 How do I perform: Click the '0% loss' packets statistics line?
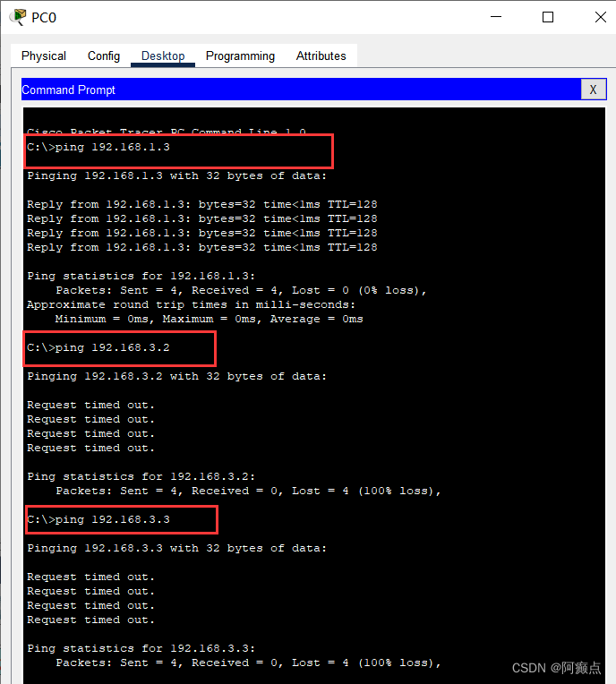click(x=241, y=291)
